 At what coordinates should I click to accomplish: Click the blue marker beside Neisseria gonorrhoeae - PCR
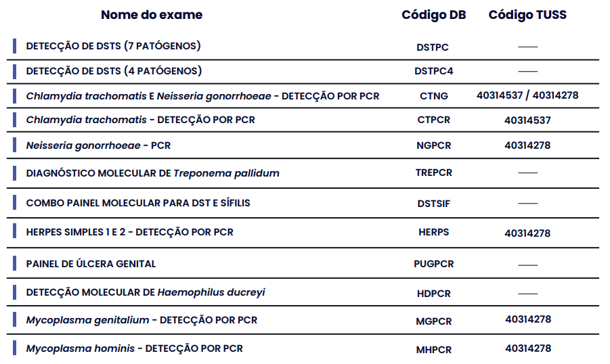14,145
